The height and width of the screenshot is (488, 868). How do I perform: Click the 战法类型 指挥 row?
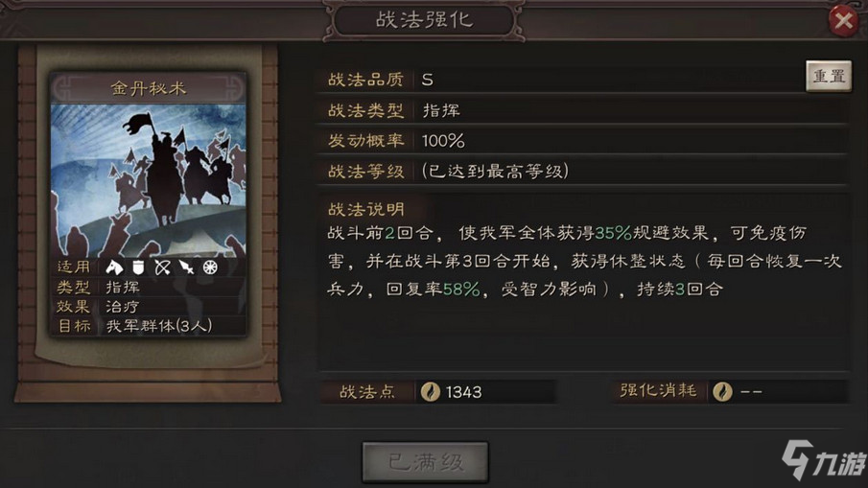point(582,110)
